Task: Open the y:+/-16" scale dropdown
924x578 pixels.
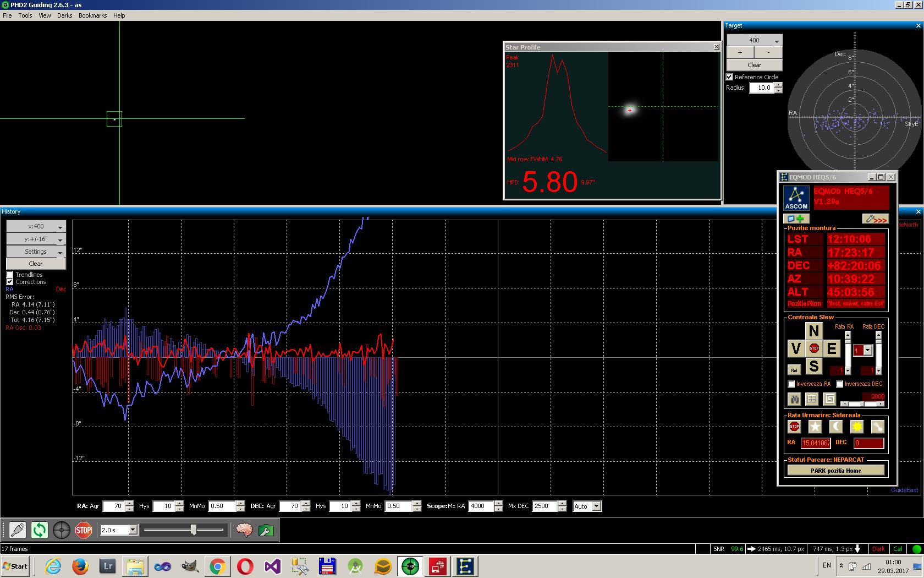Action: click(36, 239)
